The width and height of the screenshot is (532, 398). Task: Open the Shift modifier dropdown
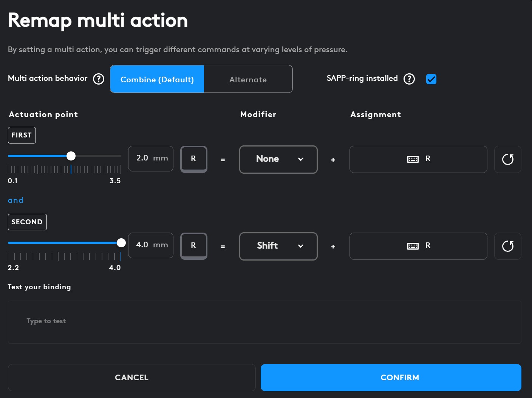point(278,246)
